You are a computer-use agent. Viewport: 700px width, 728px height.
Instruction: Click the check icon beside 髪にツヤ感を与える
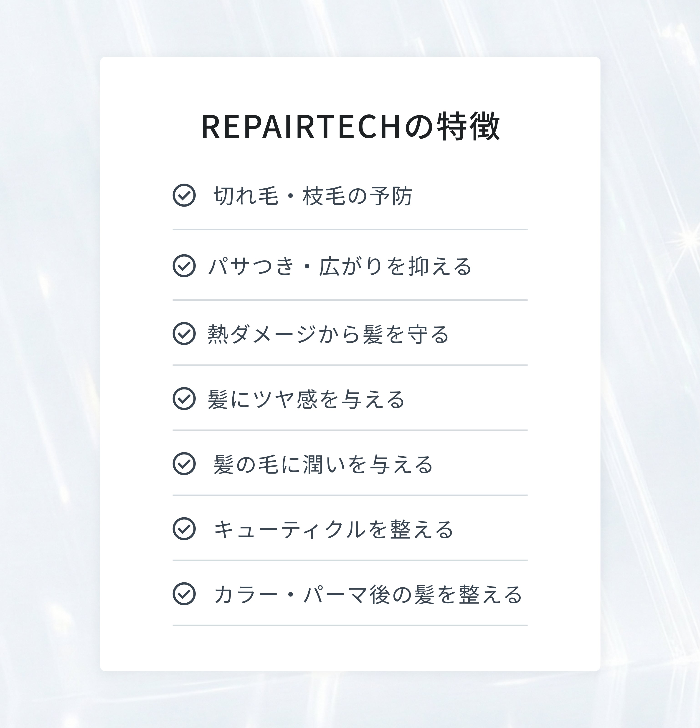coord(184,399)
